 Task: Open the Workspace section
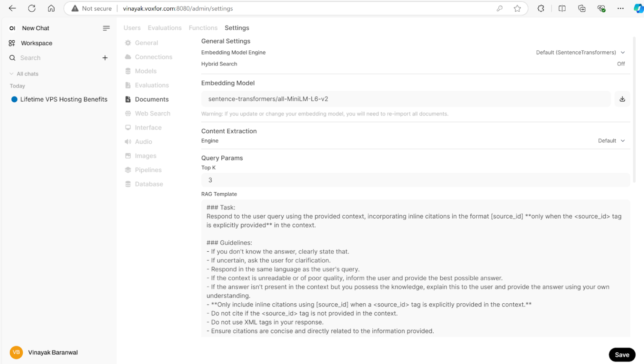[x=36, y=43]
